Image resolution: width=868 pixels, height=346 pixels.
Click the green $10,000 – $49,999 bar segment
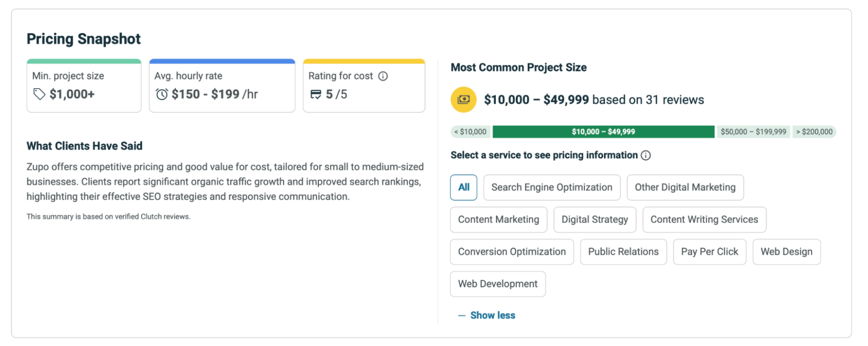point(603,132)
